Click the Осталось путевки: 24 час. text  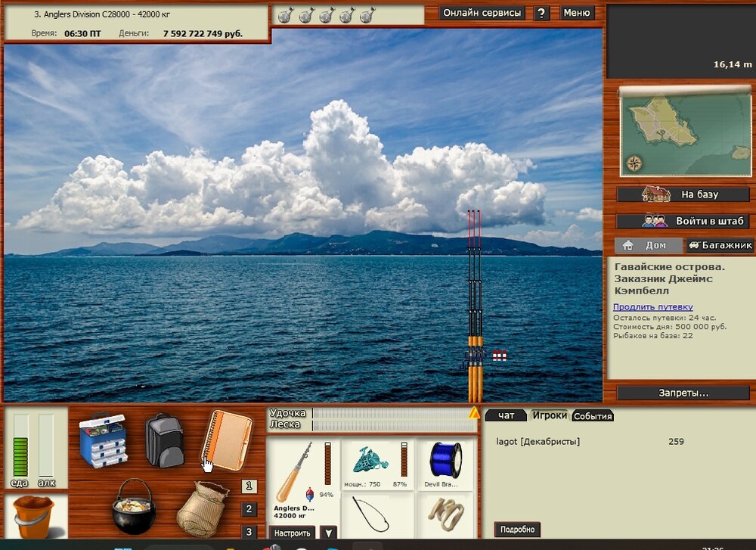tap(665, 318)
